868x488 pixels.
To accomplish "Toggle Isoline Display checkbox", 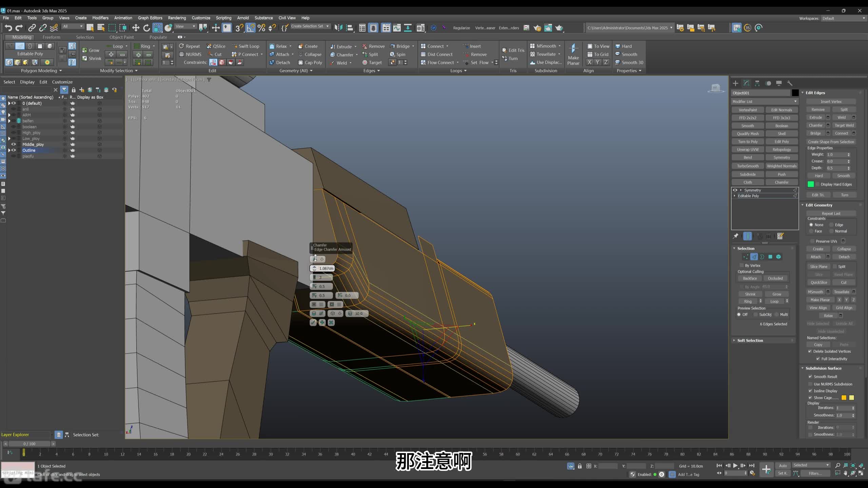I will [810, 391].
